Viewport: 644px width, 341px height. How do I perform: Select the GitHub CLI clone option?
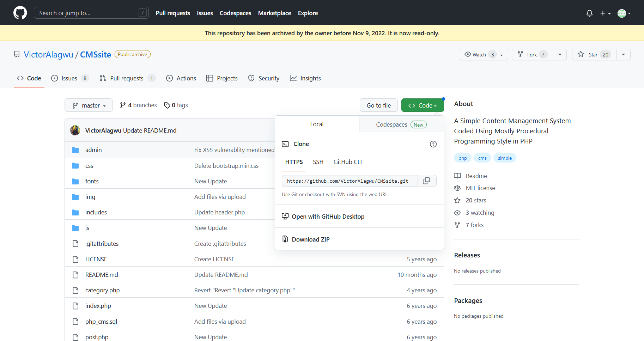(x=348, y=162)
